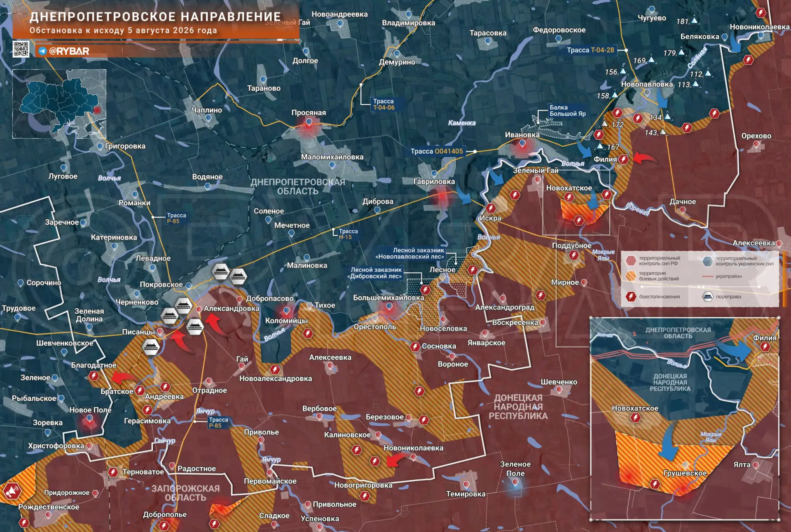Click the Ukraine overview minimap thumbnail

pos(59,104)
